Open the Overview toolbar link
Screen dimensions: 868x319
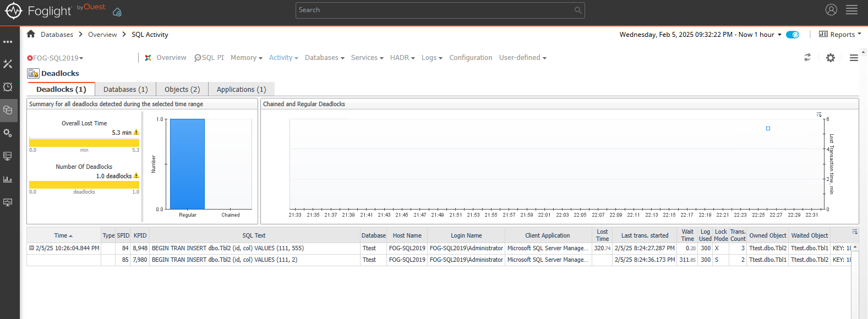click(x=171, y=58)
